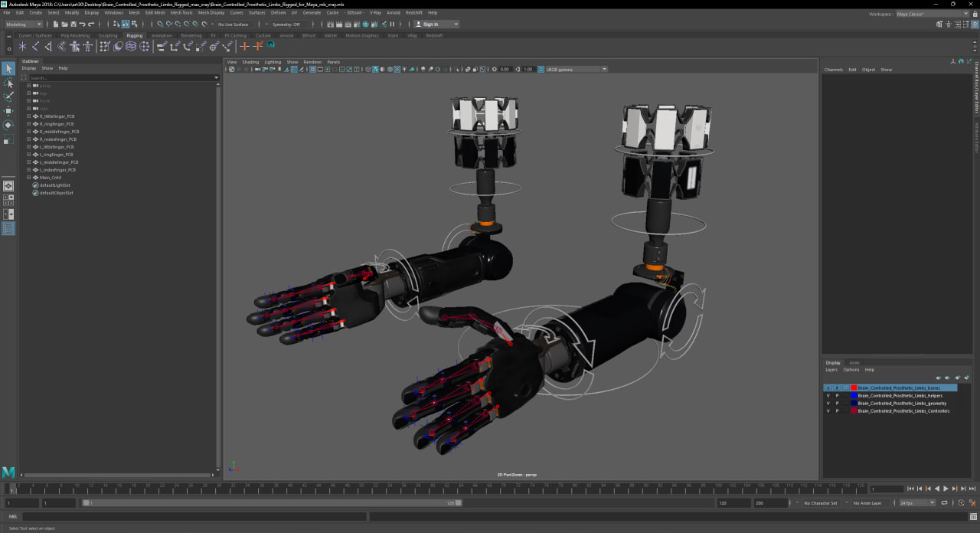The width and height of the screenshot is (980, 533).
Task: Open the Deform menu
Action: click(278, 13)
